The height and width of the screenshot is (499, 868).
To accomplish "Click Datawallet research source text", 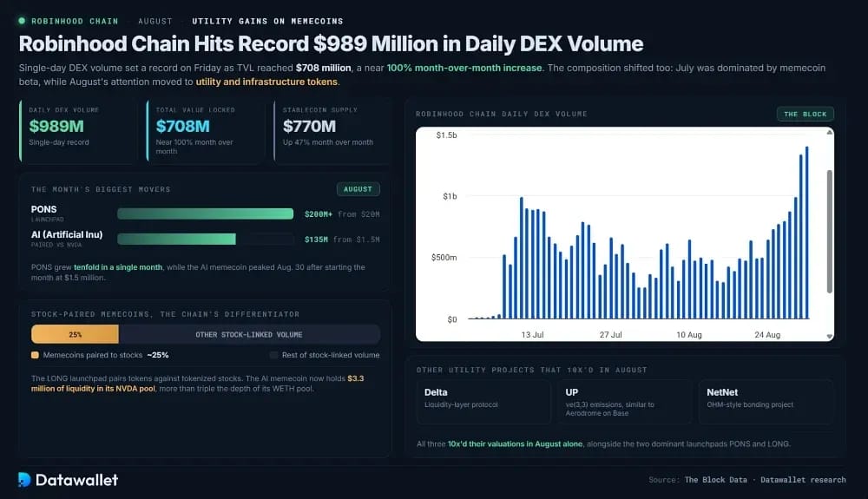I will pyautogui.click(x=803, y=480).
